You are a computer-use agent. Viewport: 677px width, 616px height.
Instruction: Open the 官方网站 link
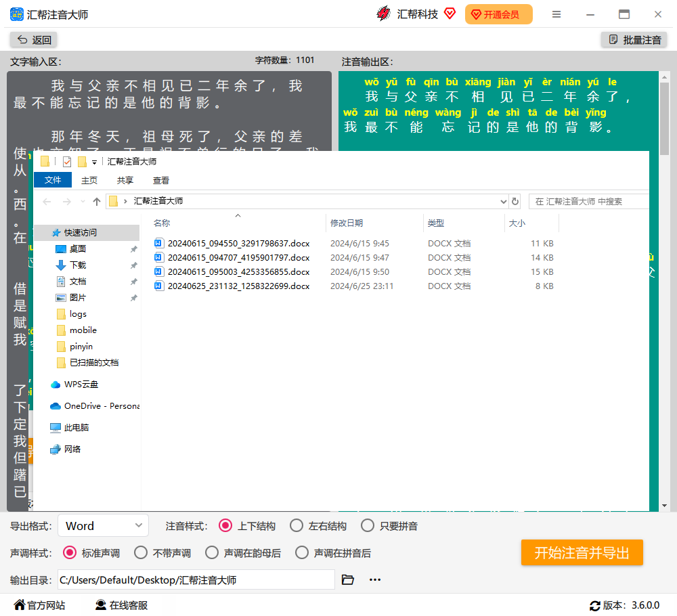[x=40, y=605]
